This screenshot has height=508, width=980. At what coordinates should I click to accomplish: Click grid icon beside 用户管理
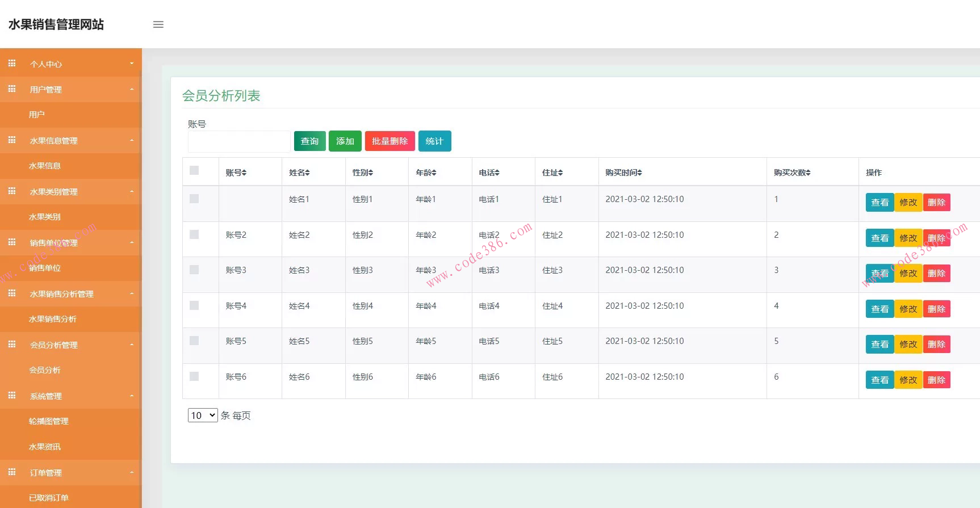[12, 89]
